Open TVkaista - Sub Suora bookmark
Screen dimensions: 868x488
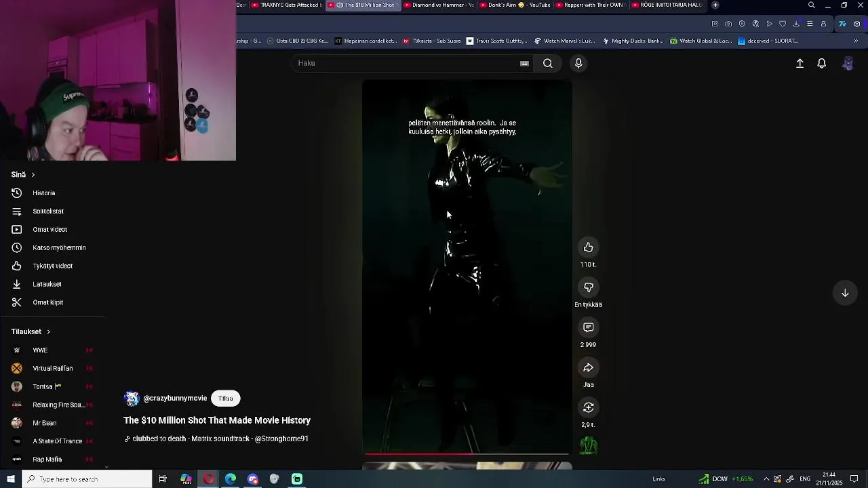click(431, 41)
